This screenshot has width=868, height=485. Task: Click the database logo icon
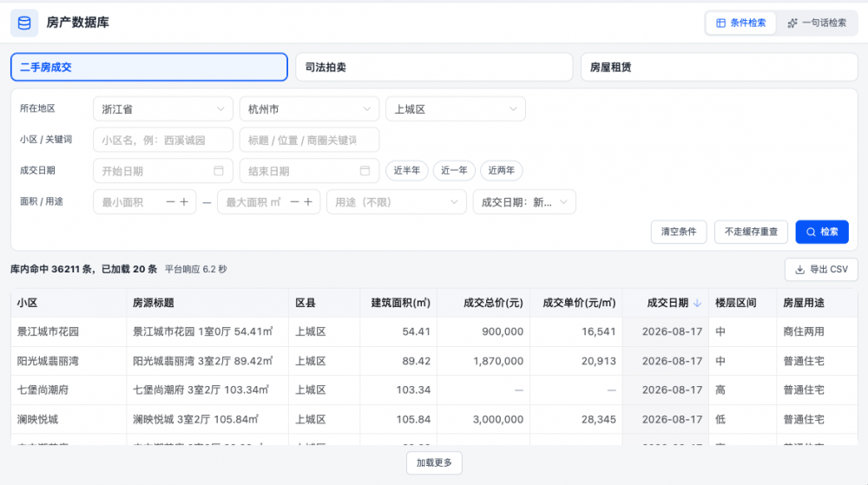(x=24, y=23)
